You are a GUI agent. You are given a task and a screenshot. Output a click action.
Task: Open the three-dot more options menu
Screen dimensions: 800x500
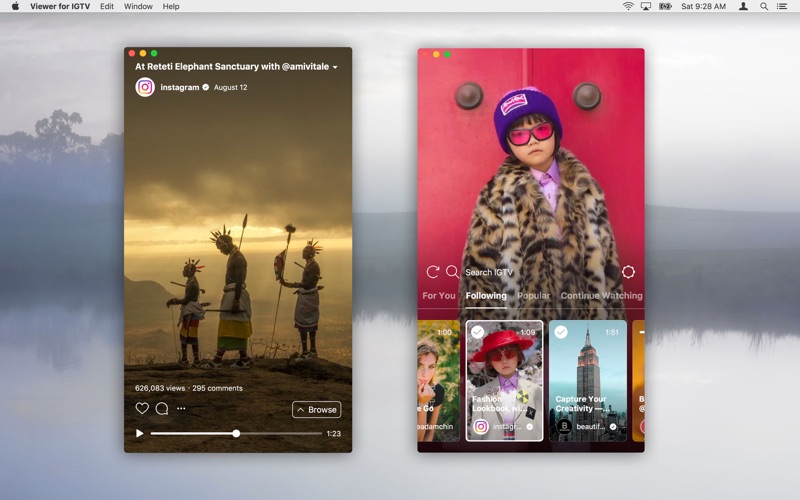point(181,408)
